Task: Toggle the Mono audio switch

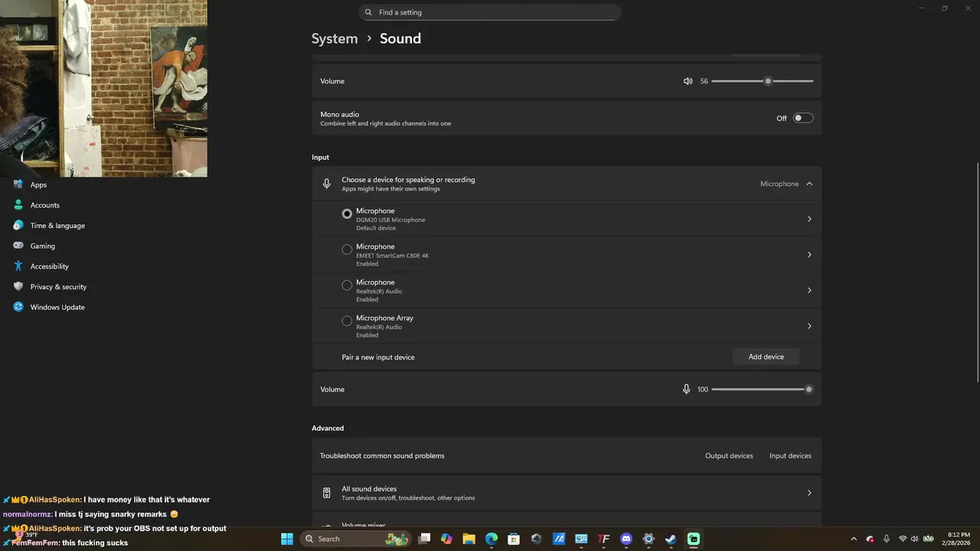Action: (x=803, y=119)
